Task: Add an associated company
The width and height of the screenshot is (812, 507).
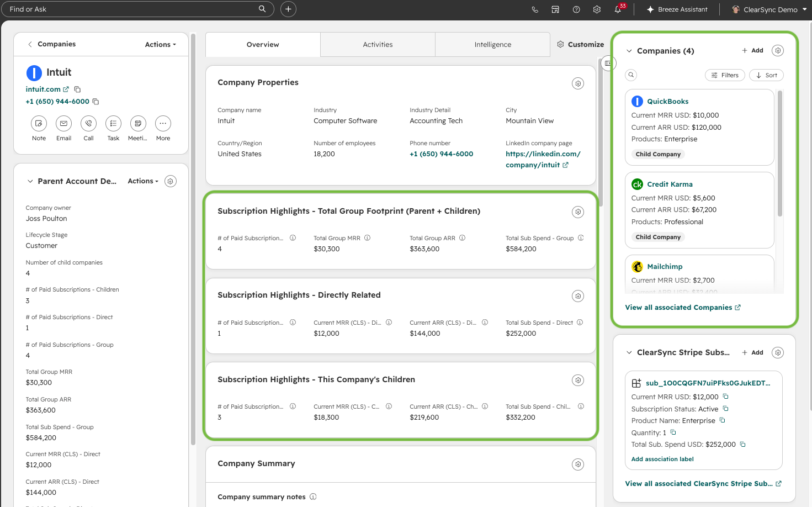Action: tap(752, 50)
